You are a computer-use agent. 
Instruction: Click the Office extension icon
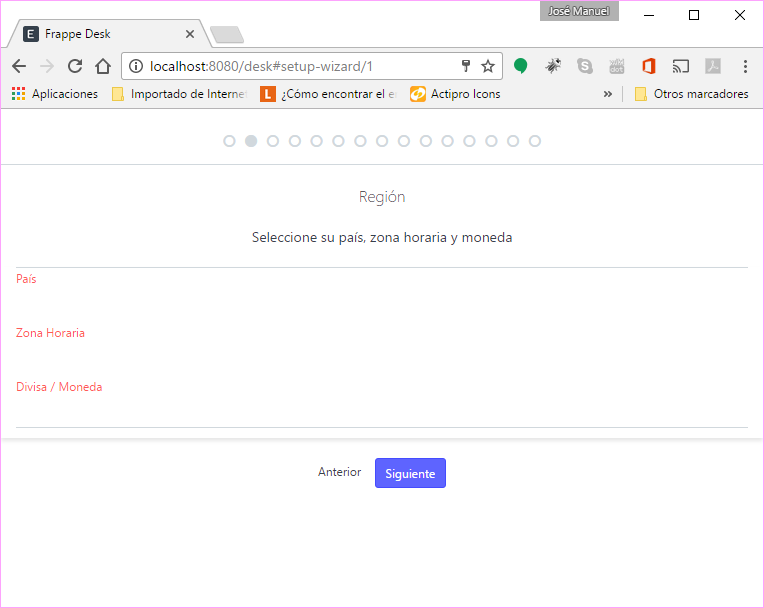point(649,66)
